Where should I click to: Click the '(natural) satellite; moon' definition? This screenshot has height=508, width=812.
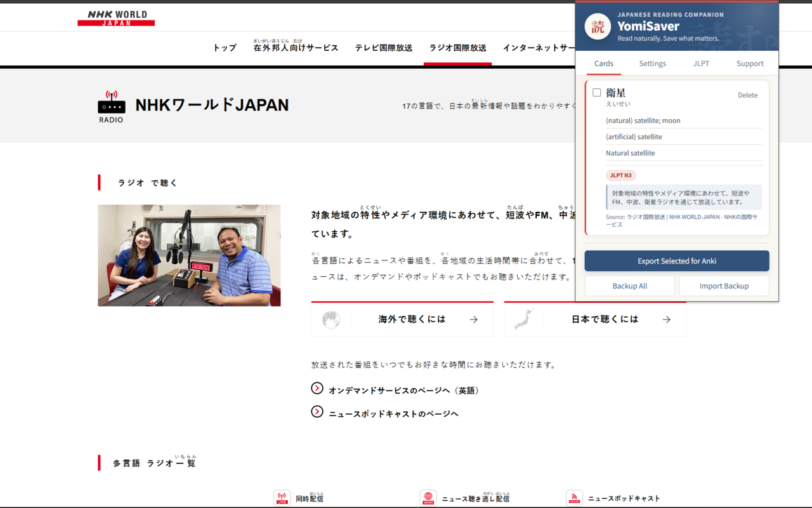pos(643,121)
